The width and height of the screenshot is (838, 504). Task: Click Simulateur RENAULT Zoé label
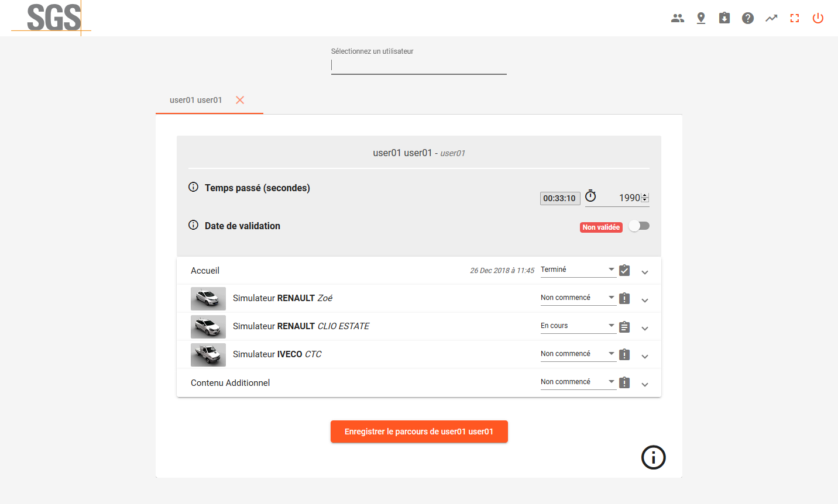pyautogui.click(x=283, y=298)
